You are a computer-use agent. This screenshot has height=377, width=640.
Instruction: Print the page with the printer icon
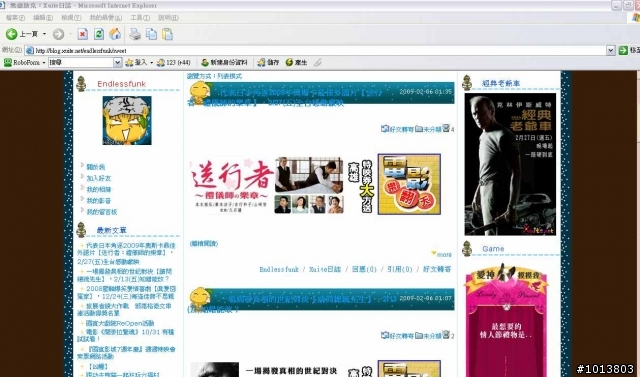tap(135, 34)
